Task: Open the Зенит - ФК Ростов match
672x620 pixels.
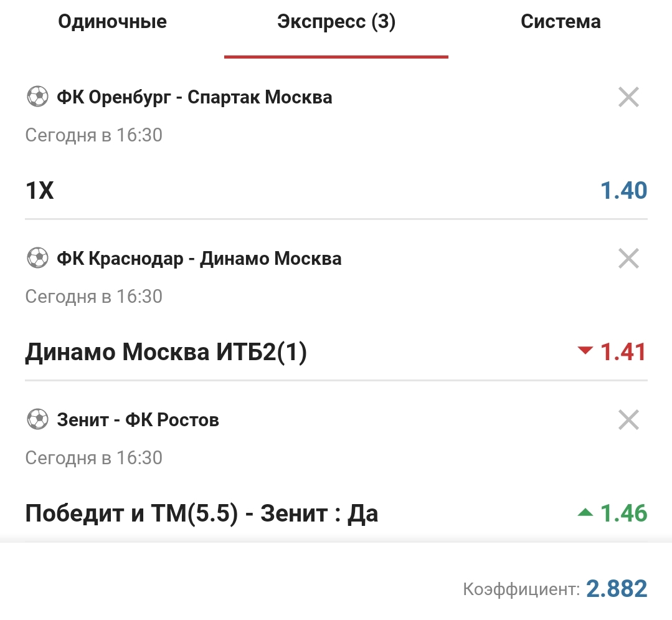Action: coord(138,420)
